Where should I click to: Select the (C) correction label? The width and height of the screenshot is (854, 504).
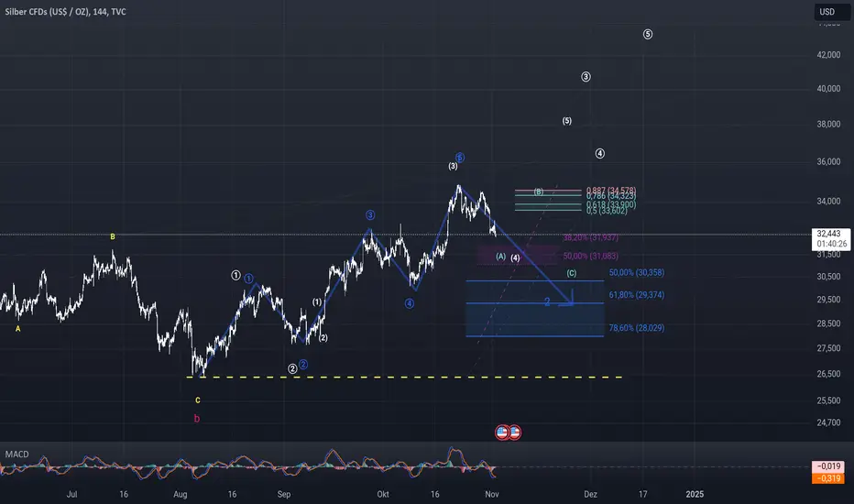click(572, 273)
